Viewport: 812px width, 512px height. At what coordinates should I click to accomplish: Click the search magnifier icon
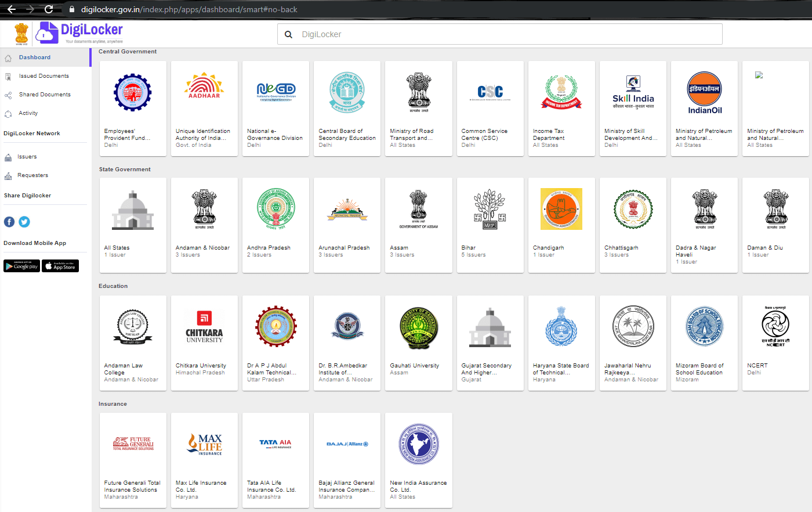point(288,34)
